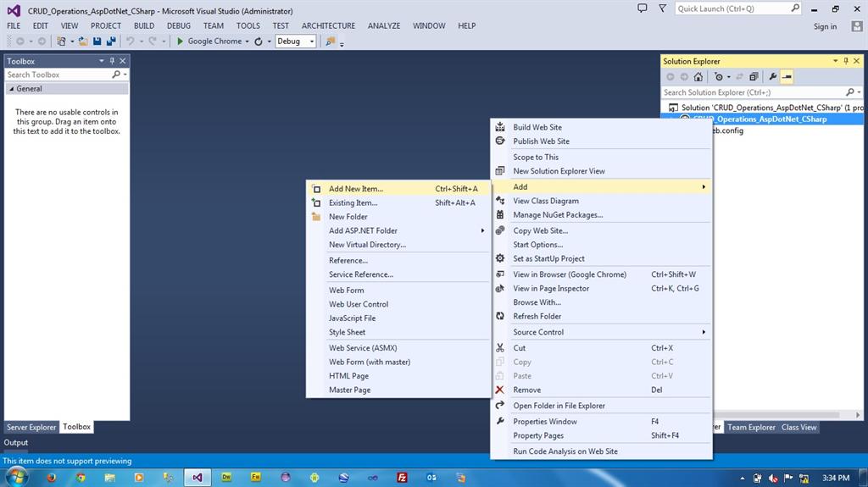Click the taskbar clock showing 3:34 PM
This screenshot has height=487, width=868.
[x=835, y=478]
